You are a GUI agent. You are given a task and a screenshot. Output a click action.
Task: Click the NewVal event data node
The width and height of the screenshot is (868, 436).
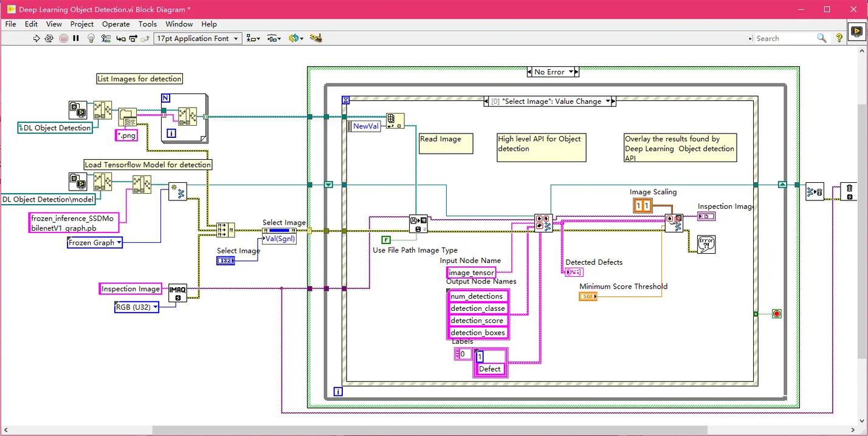(365, 126)
